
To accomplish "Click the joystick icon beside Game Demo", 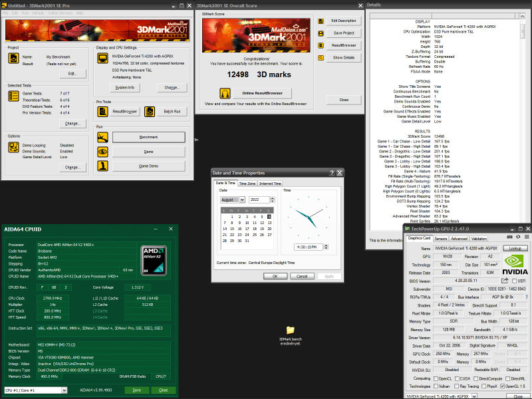I will coord(103,166).
